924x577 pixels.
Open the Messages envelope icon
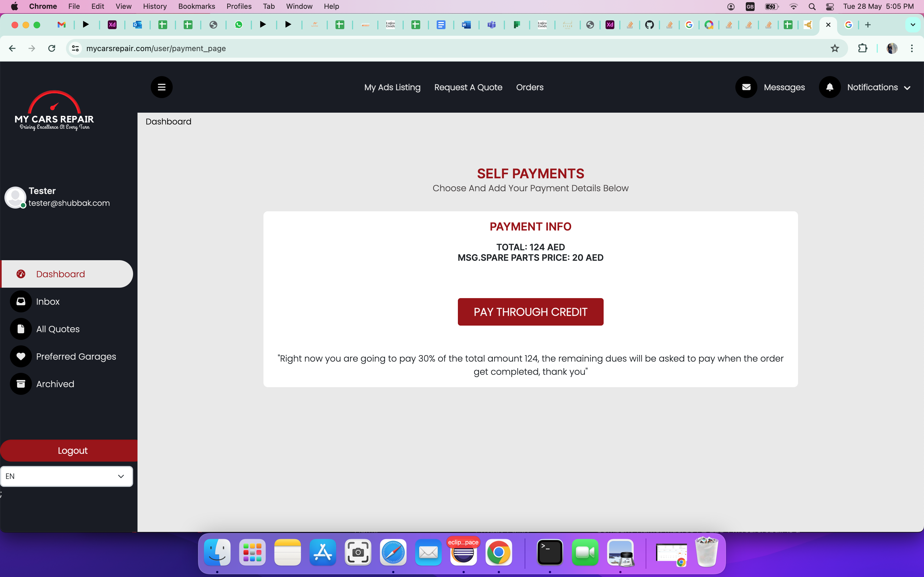coord(746,87)
